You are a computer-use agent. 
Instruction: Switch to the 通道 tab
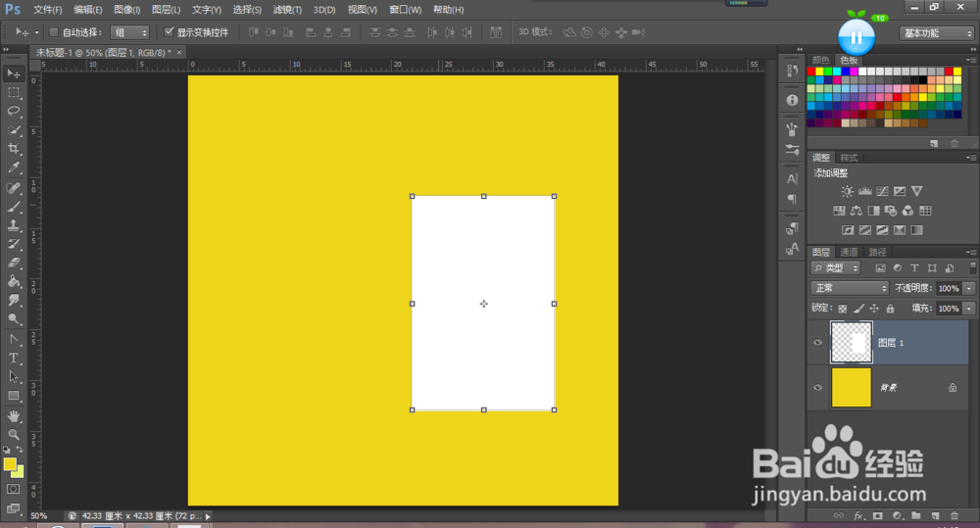(x=849, y=252)
